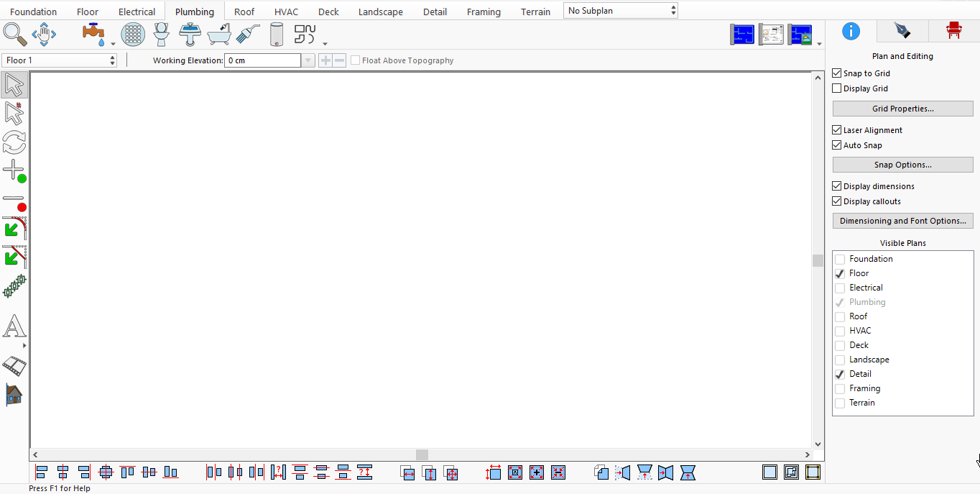Select the Terrain plan tab
Image resolution: width=980 pixels, height=494 pixels.
point(536,12)
